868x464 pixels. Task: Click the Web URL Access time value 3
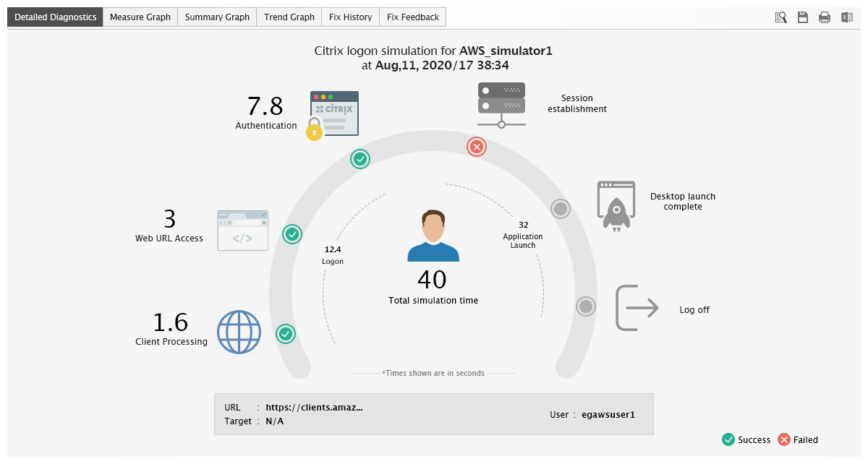pos(169,219)
